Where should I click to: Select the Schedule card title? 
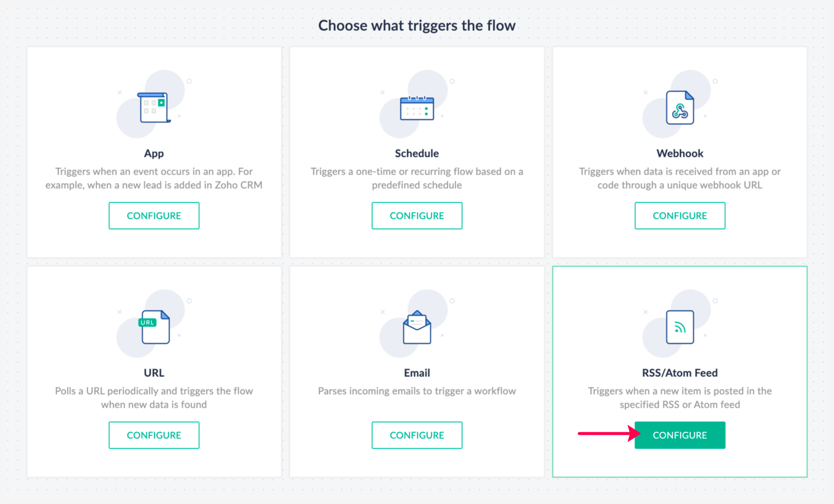pyautogui.click(x=416, y=153)
